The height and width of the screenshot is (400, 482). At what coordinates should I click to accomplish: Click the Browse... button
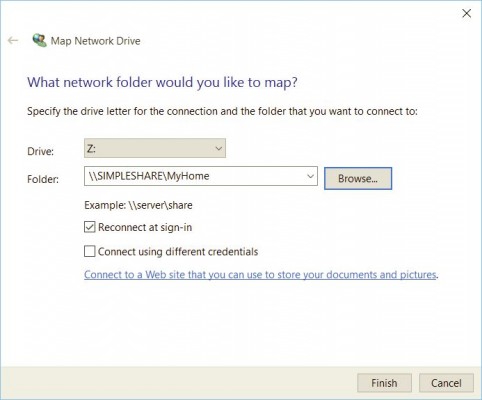click(x=358, y=179)
